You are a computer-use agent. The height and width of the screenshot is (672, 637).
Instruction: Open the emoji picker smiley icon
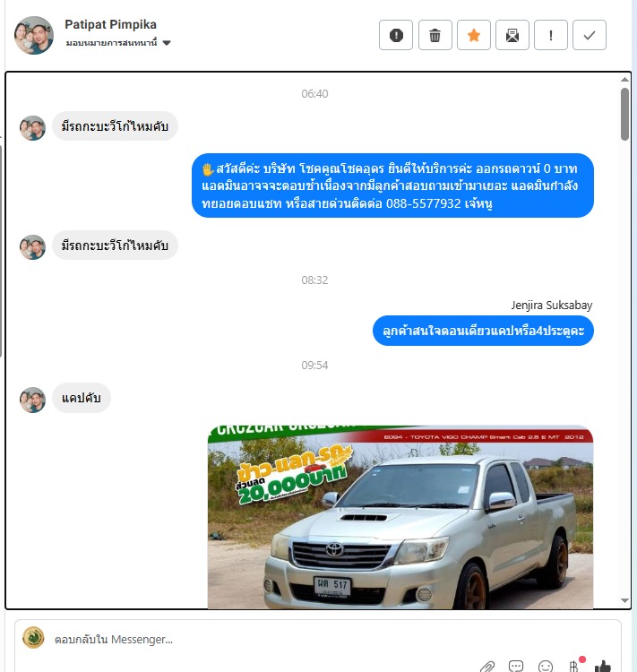546,667
